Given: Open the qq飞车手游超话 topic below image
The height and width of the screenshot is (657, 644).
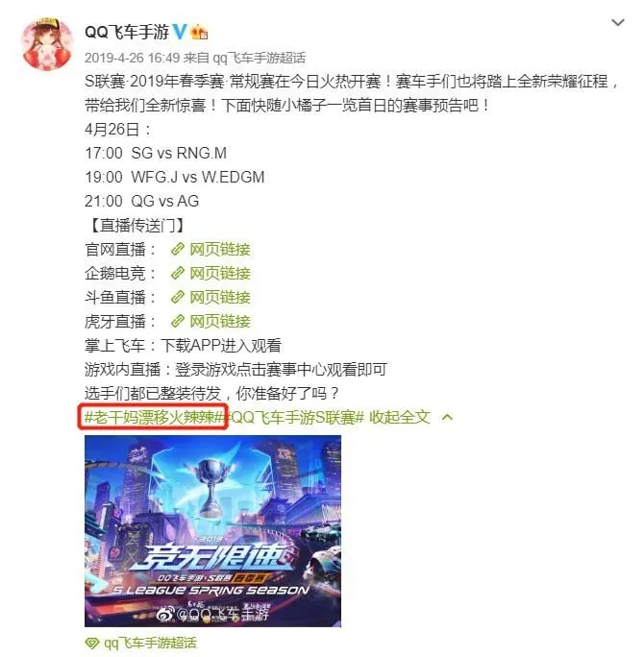Looking at the screenshot, I should click(x=150, y=644).
